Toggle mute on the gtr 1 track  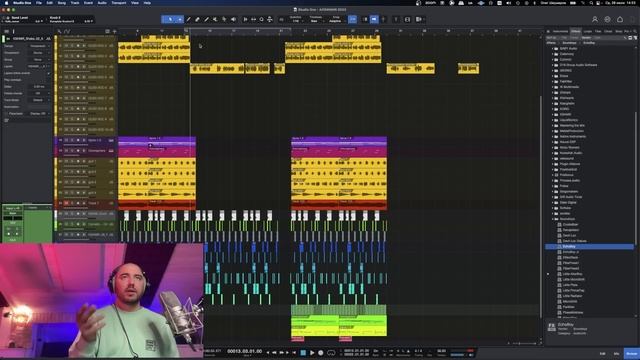[67, 161]
